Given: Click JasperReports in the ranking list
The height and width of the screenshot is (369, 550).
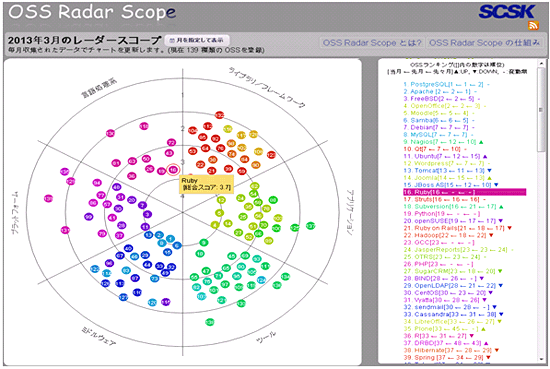Looking at the screenshot, I should tap(458, 250).
